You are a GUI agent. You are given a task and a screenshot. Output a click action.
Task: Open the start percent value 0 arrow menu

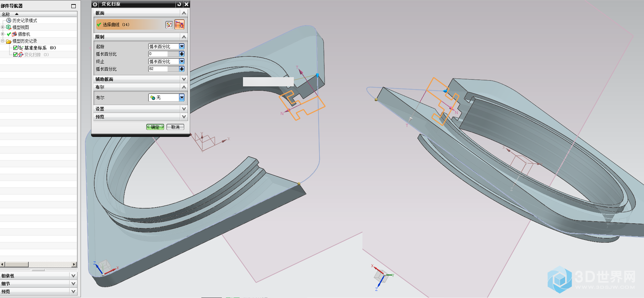[x=182, y=54]
